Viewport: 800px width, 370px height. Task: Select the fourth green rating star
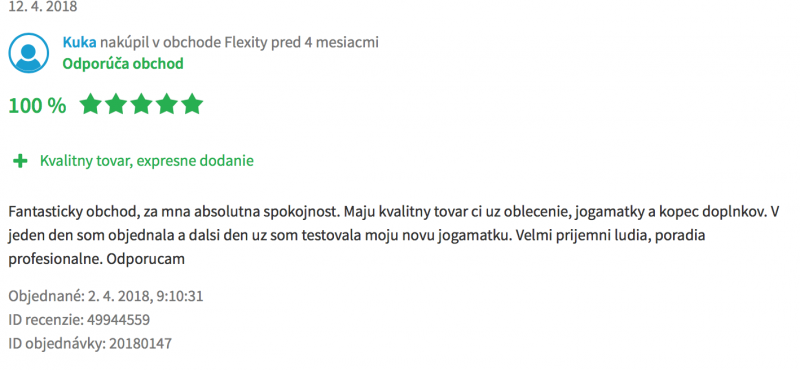click(167, 104)
